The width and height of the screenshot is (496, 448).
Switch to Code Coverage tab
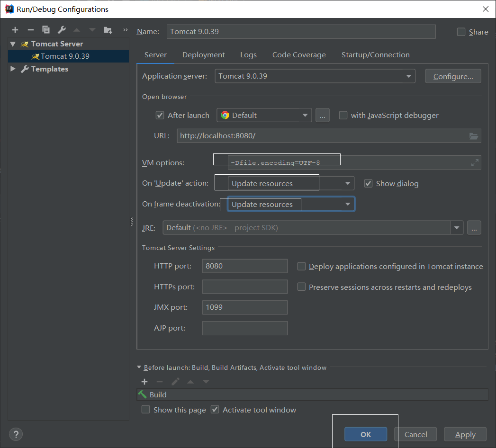[299, 55]
